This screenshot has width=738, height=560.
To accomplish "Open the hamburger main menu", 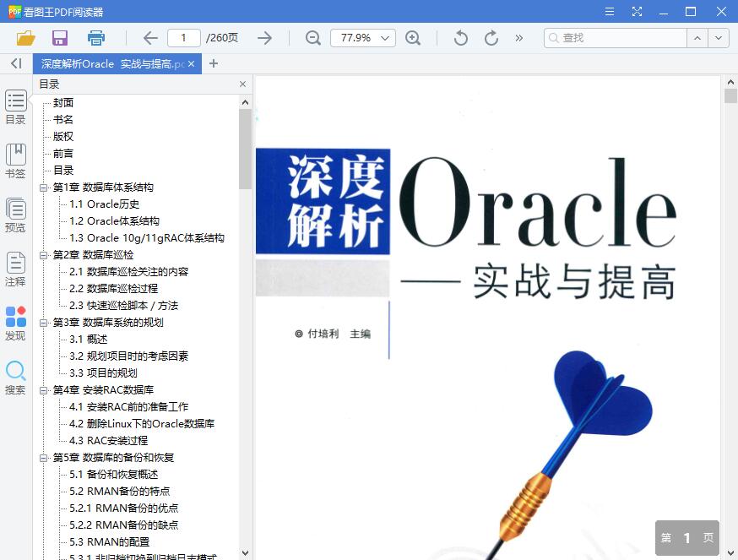I will click(x=610, y=11).
